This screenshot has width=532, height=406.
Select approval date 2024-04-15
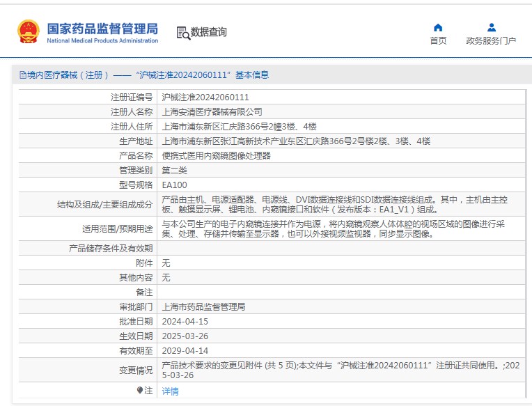(185, 322)
